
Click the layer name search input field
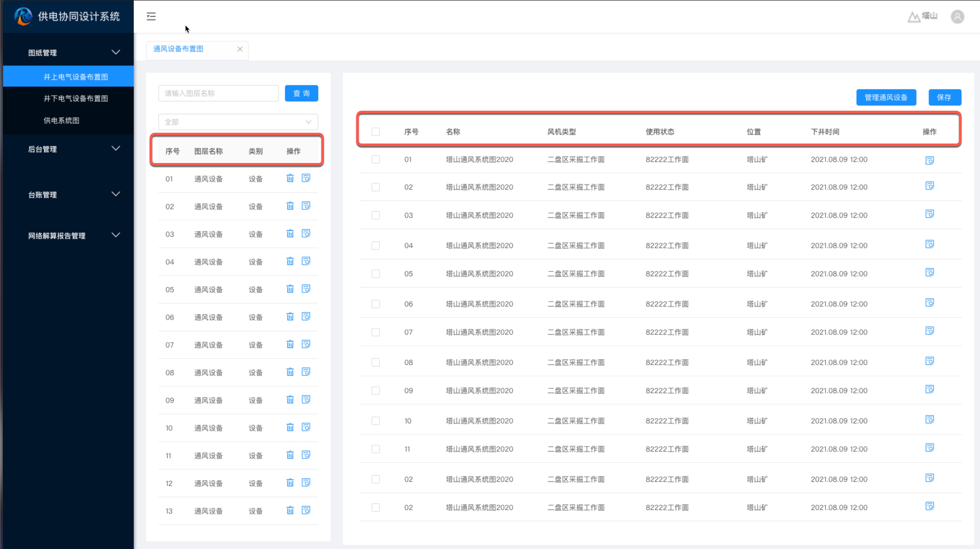click(218, 94)
